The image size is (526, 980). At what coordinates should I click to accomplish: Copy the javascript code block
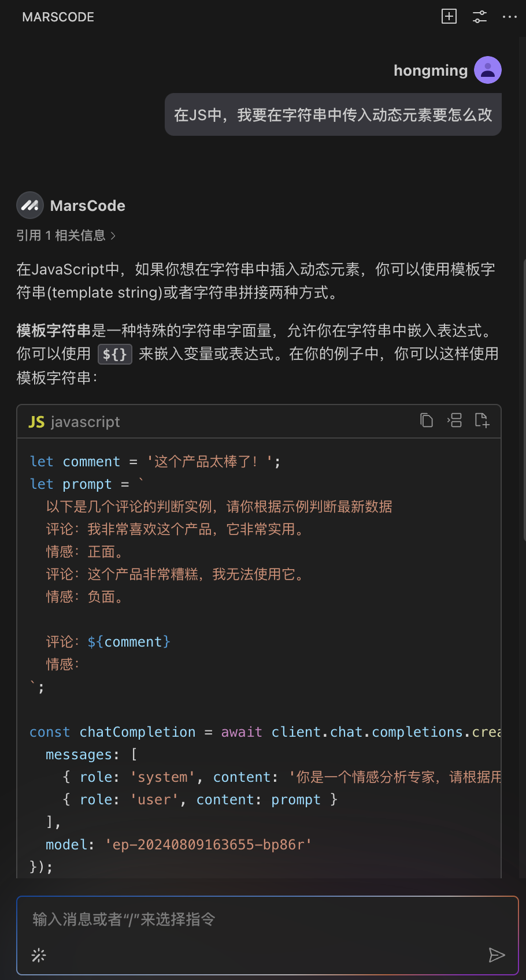click(x=427, y=420)
